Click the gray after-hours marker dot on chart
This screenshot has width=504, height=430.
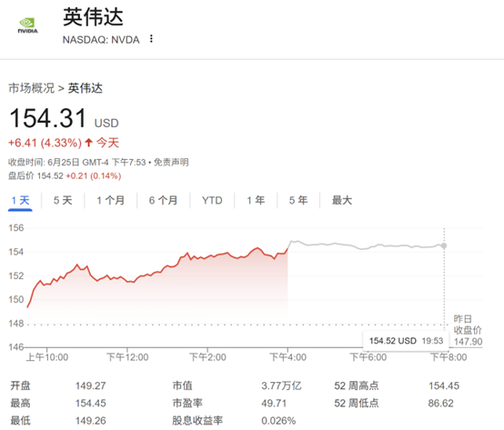click(x=444, y=246)
